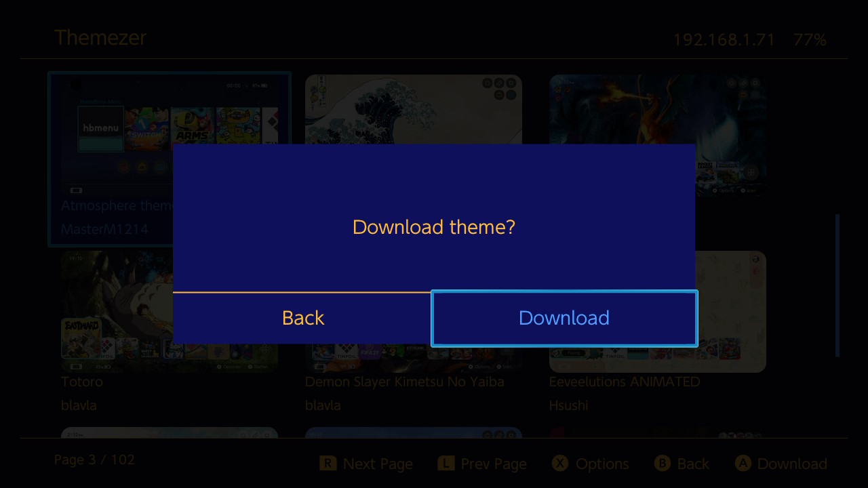Click the Themezer title

[100, 38]
